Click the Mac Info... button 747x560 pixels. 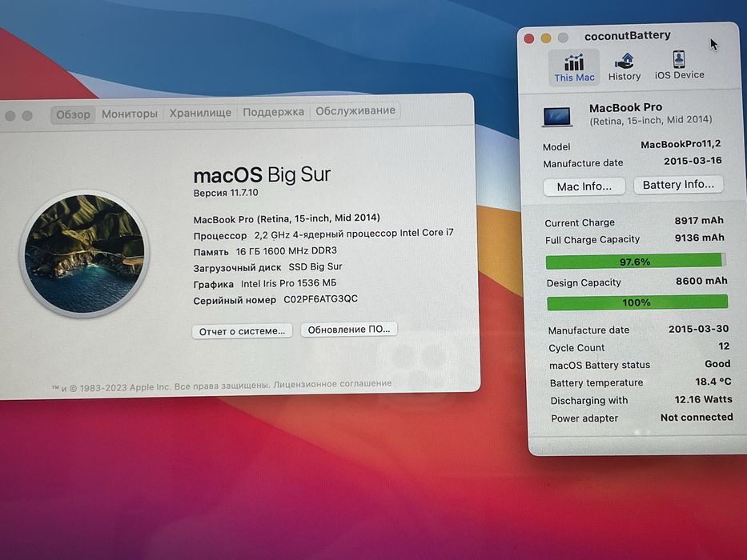point(584,186)
